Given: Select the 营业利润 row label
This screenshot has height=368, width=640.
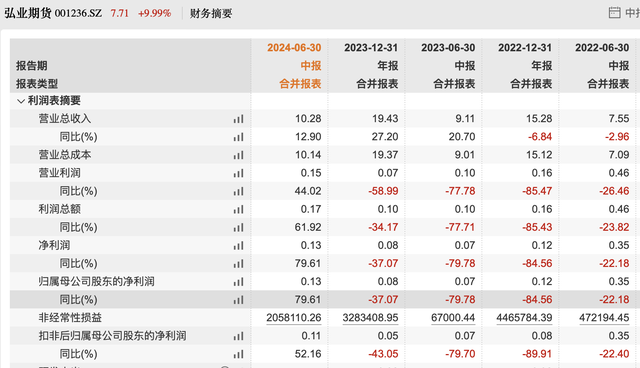Looking at the screenshot, I should click(59, 173).
